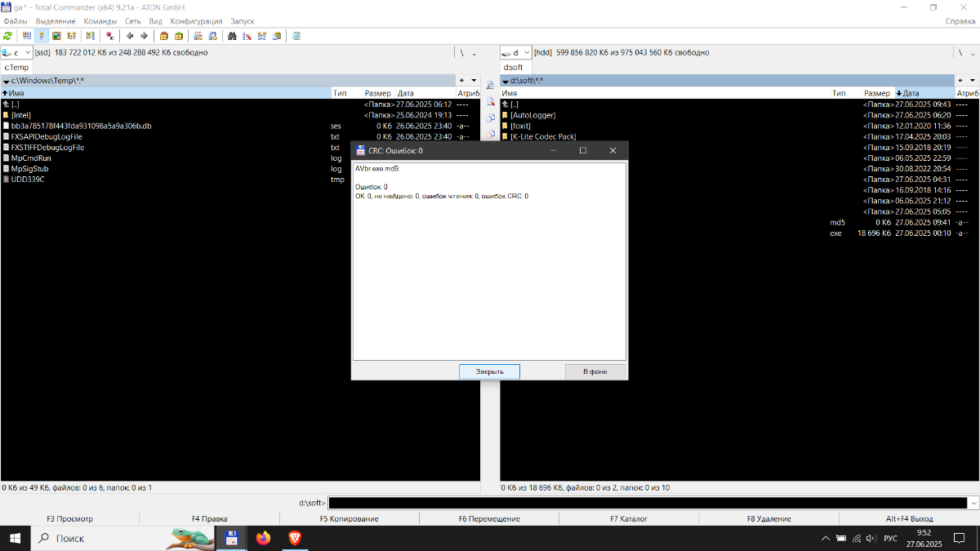Click the Move files icon between panels
The width and height of the screenshot is (980, 551).
[x=491, y=134]
